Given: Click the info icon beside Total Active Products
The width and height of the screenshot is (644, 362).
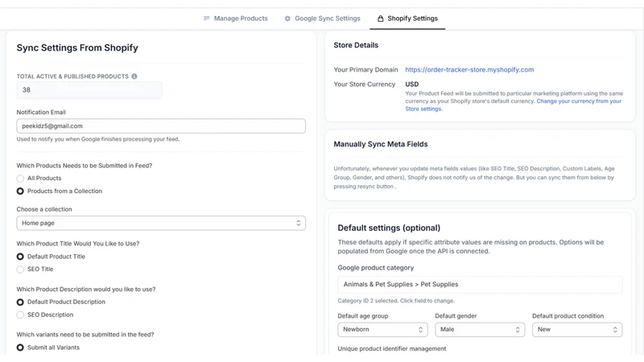Looking at the screenshot, I should point(134,76).
